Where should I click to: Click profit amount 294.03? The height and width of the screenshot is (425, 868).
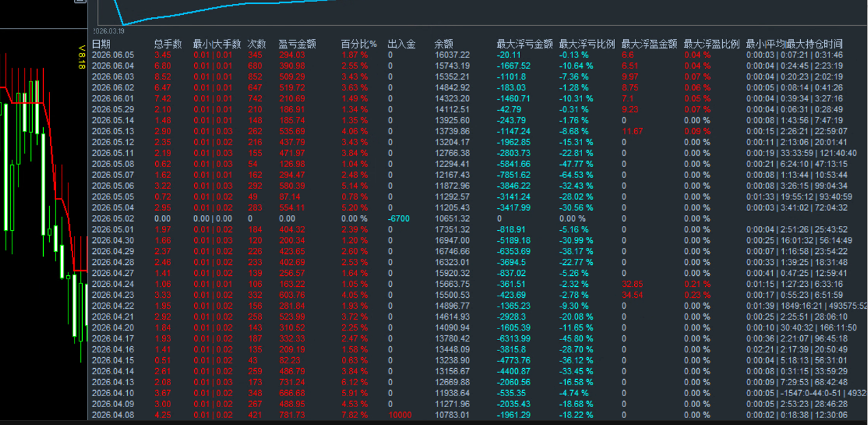tap(291, 55)
